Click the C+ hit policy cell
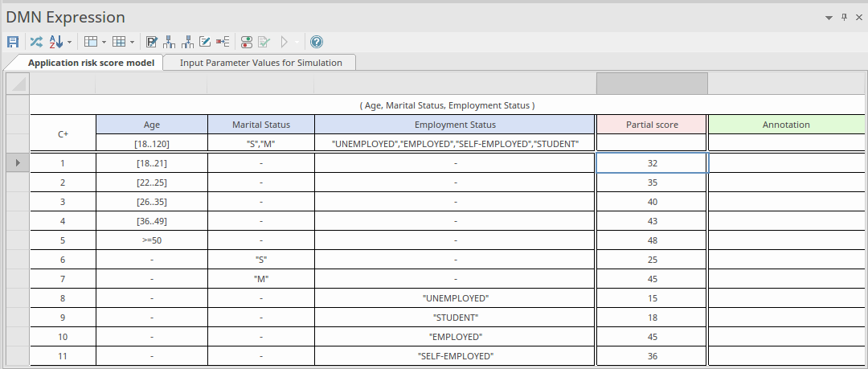The height and width of the screenshot is (369, 868). point(63,133)
